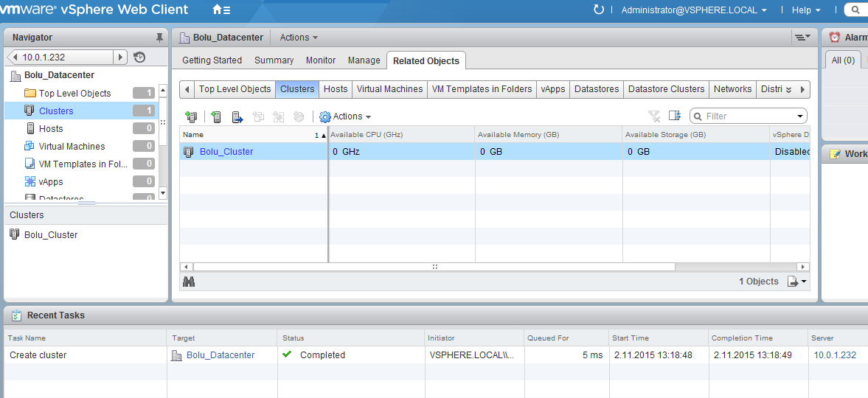Open the Filter field dropdown arrow
Viewport: 868px width, 398px height.
(800, 116)
